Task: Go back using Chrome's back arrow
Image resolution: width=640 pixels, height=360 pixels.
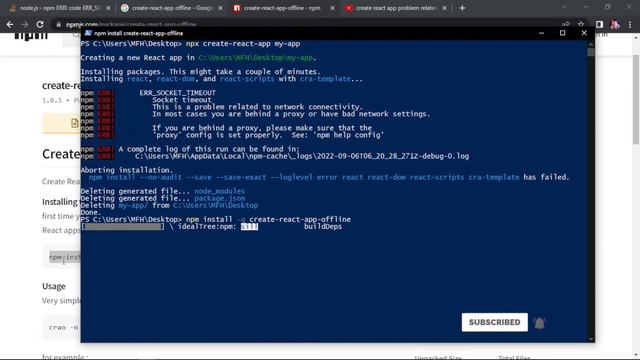Action: pos(10,24)
